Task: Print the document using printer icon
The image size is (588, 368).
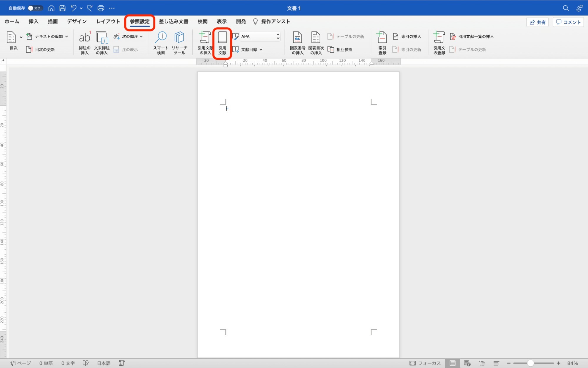Action: point(101,8)
